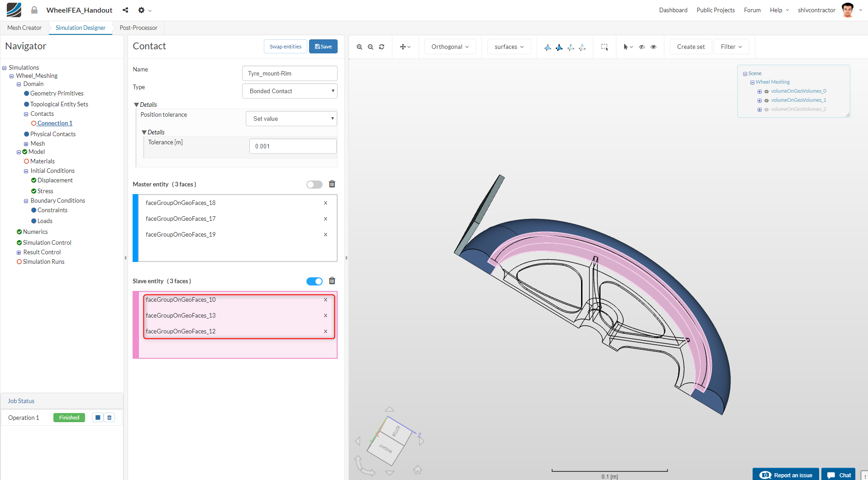Open the Chat button
Image resolution: width=868 pixels, height=480 pixels.
(x=839, y=475)
